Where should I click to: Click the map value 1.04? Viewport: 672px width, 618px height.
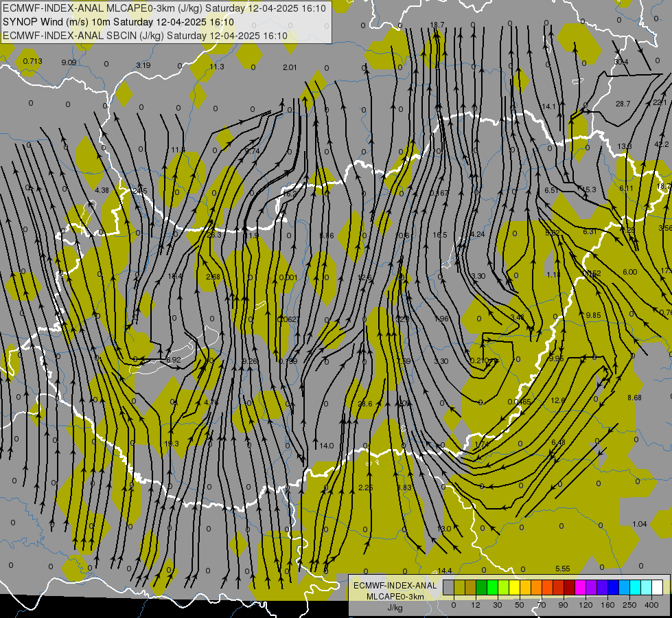(640, 524)
